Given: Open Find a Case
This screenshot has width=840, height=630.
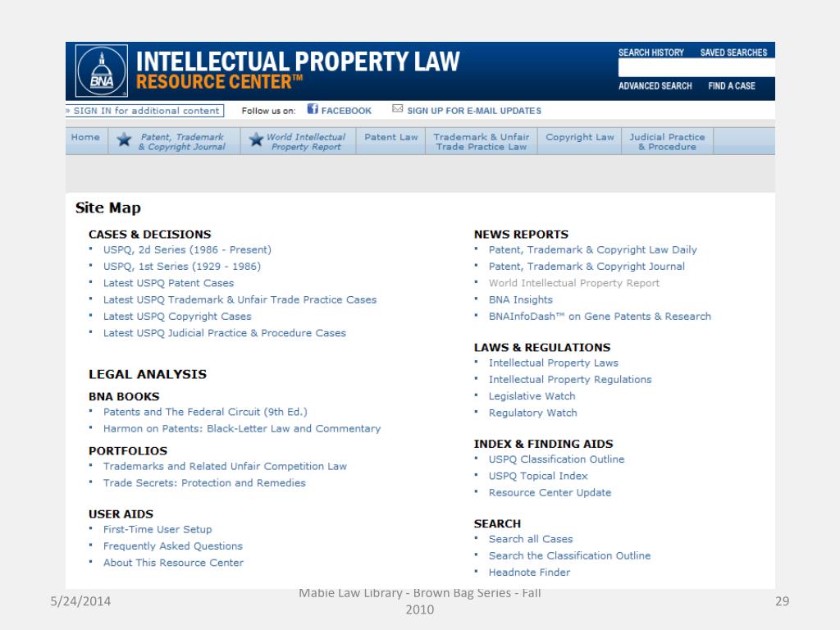Looking at the screenshot, I should tap(731, 85).
